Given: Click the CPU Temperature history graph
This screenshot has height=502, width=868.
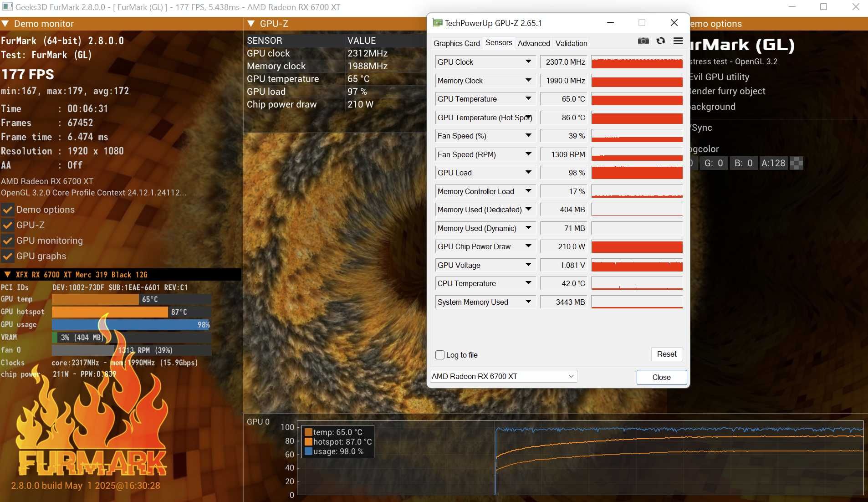Looking at the screenshot, I should [x=637, y=283].
